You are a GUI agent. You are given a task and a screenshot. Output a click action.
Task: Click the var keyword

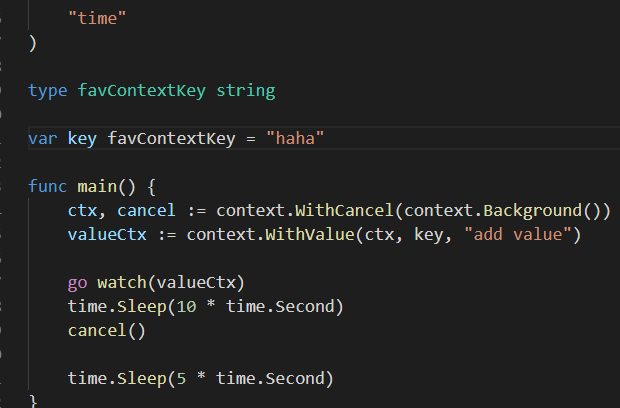tap(43, 138)
